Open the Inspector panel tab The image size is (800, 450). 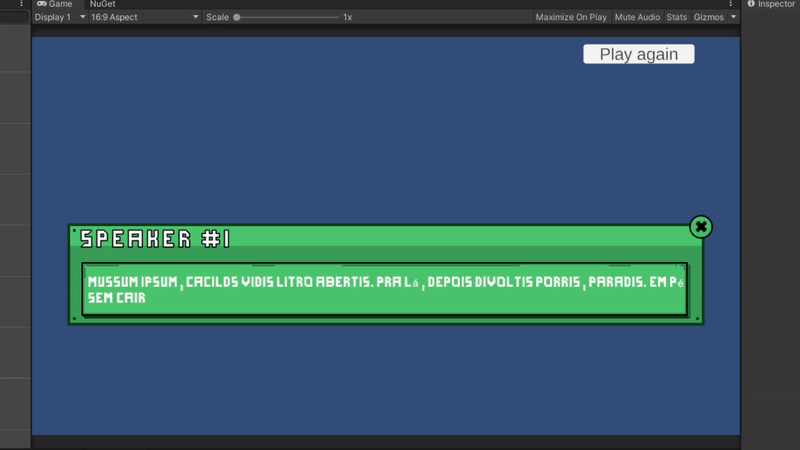771,4
